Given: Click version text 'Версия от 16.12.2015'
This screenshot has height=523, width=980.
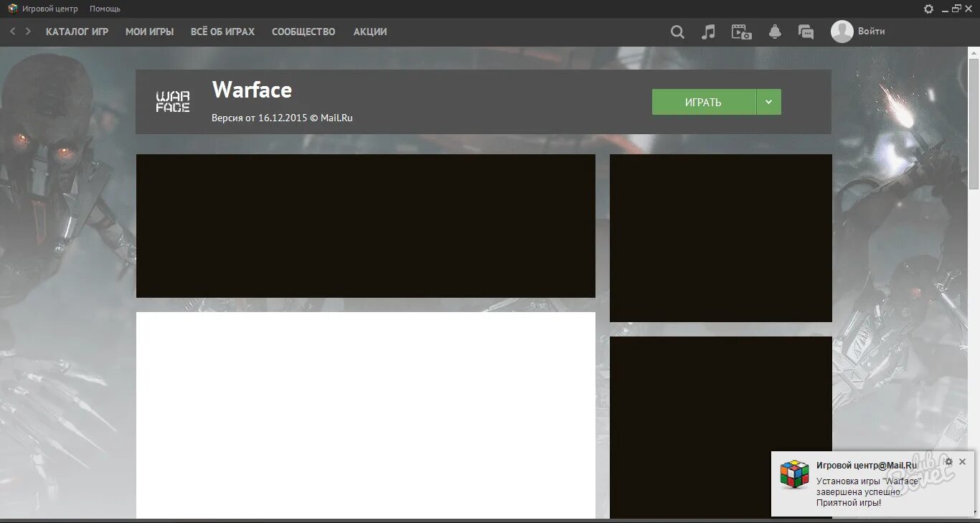Looking at the screenshot, I should point(259,118).
